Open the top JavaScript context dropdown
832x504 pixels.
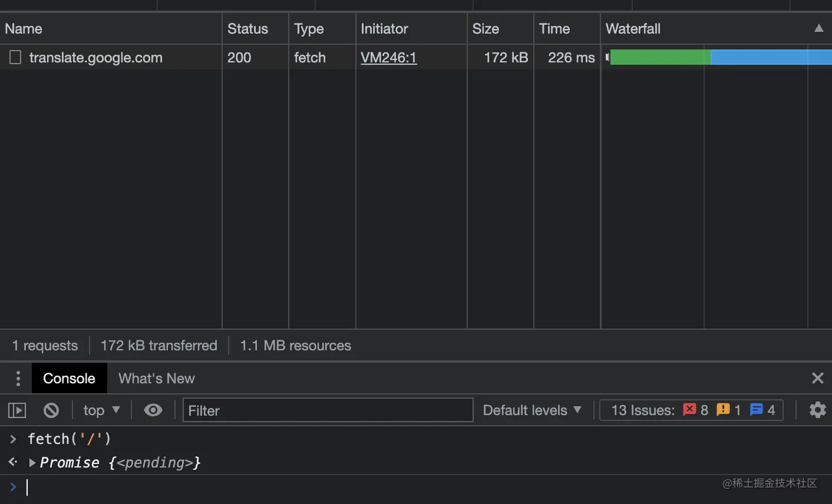(101, 410)
